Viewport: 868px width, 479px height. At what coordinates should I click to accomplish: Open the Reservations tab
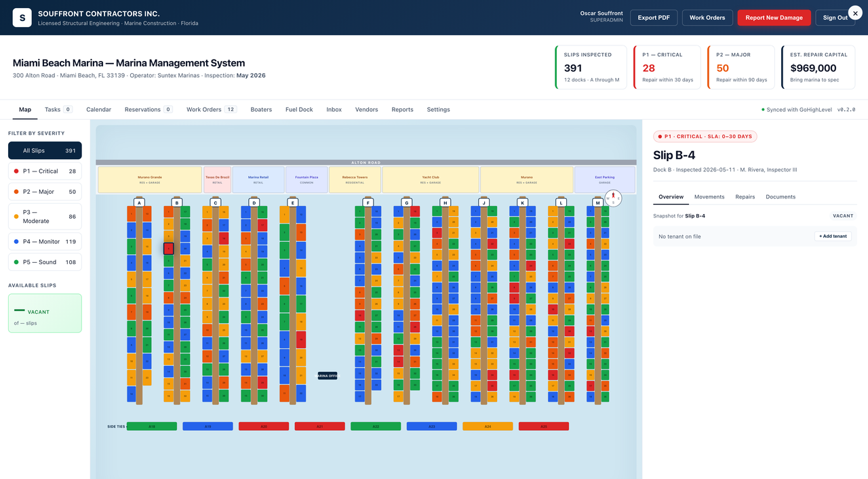tap(149, 109)
